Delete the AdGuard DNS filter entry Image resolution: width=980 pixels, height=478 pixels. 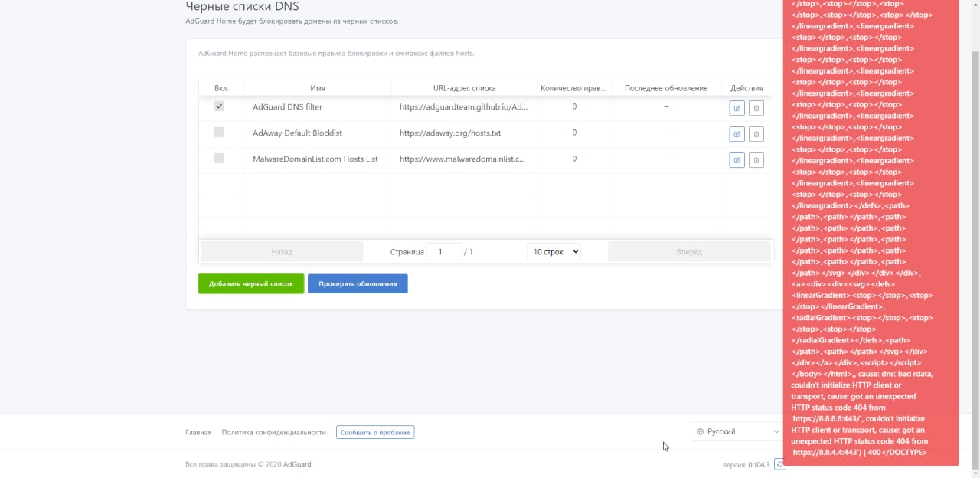pos(756,108)
